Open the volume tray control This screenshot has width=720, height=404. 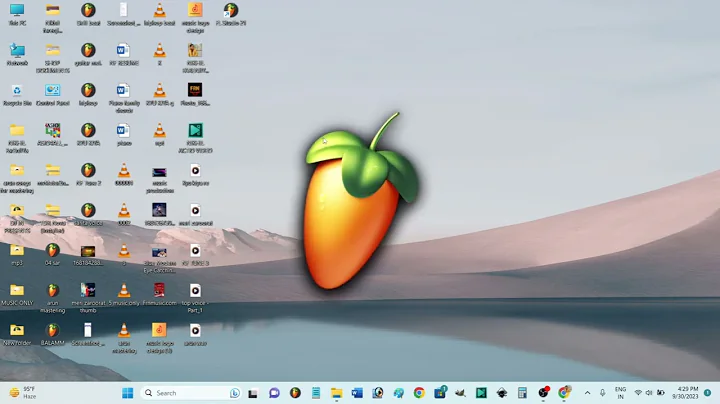point(649,393)
